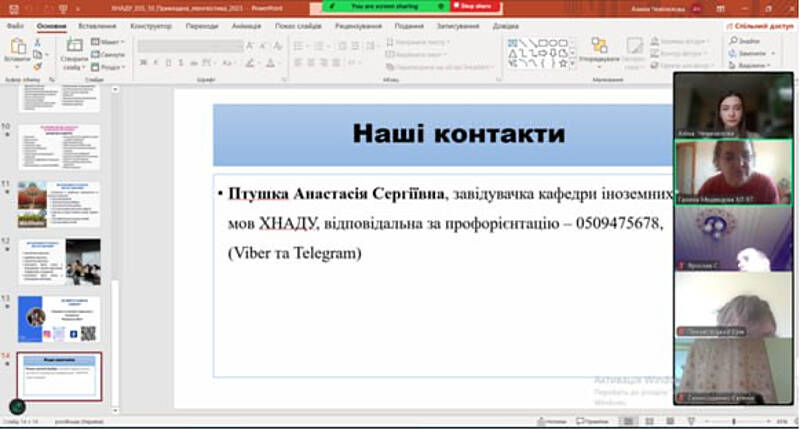This screenshot has width=800, height=430.
Task: Click the text highlight color button
Action: (x=249, y=63)
